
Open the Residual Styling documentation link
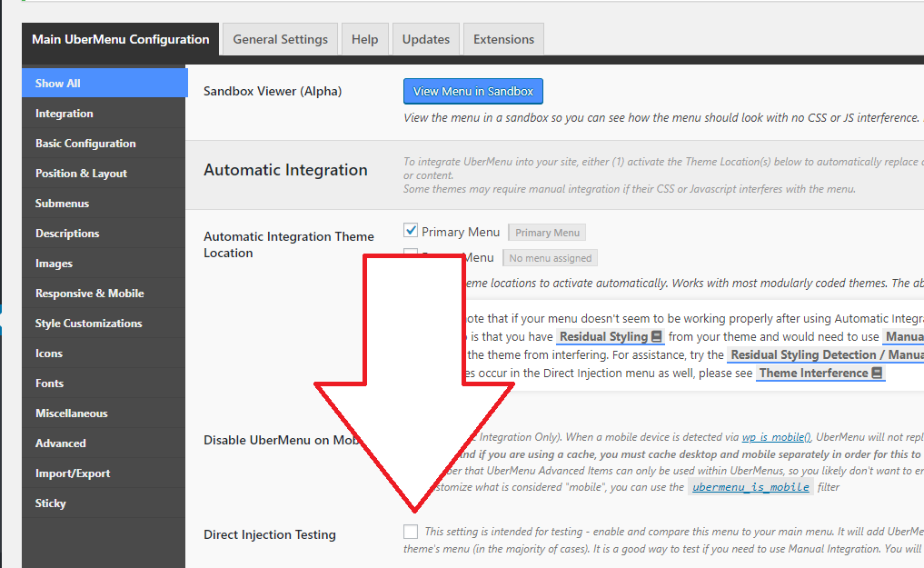(611, 336)
